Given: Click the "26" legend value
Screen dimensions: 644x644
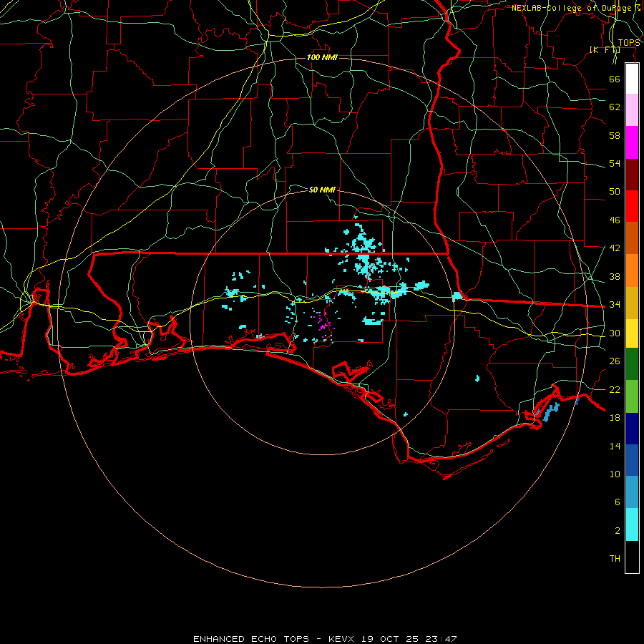Looking at the screenshot, I should point(615,361).
